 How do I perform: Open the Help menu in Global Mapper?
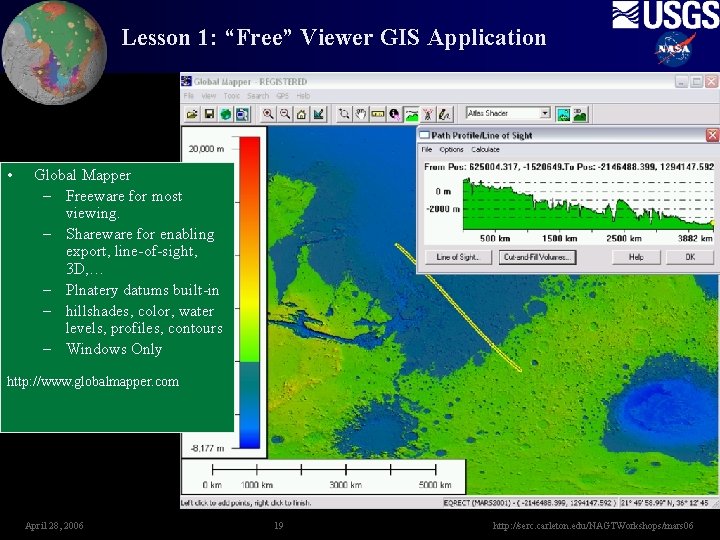click(303, 96)
